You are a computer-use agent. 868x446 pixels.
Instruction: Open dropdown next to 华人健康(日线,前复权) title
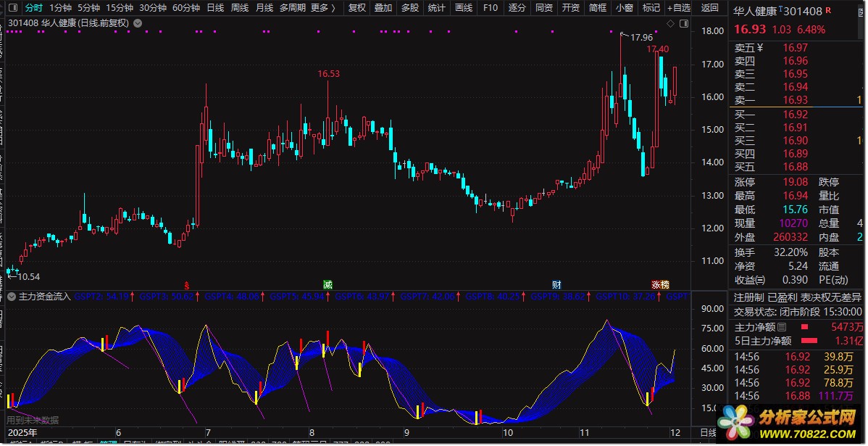(x=138, y=23)
